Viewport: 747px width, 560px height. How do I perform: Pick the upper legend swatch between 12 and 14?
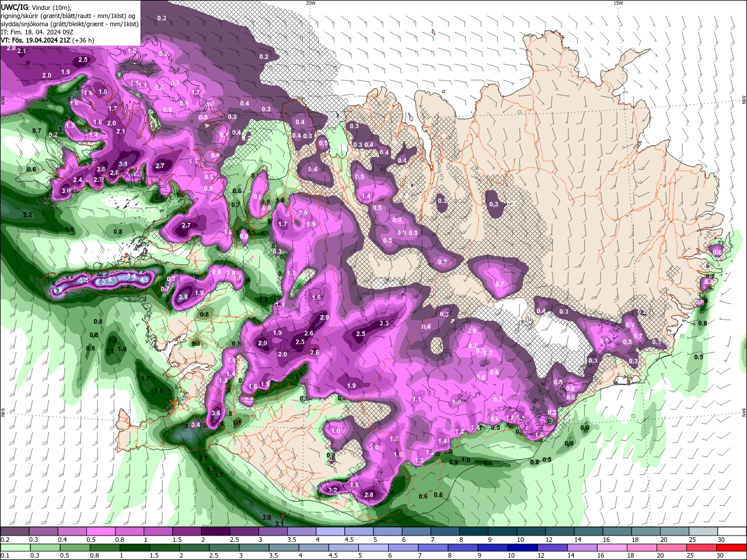(x=560, y=531)
